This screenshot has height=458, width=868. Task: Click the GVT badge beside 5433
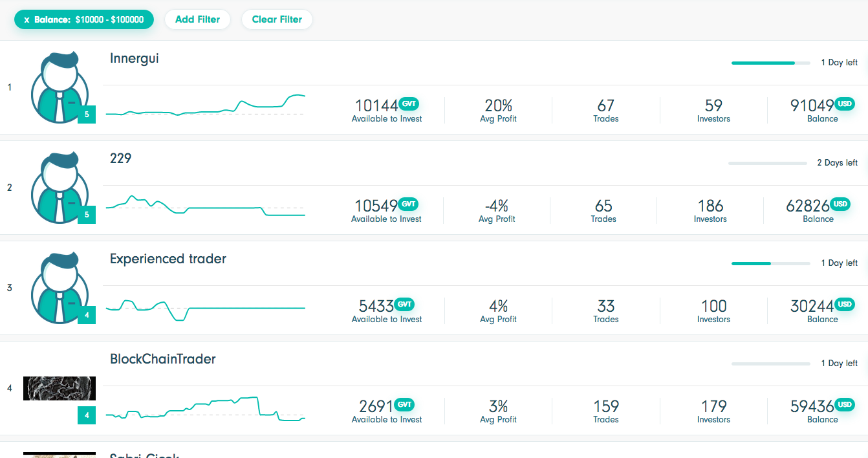point(404,304)
